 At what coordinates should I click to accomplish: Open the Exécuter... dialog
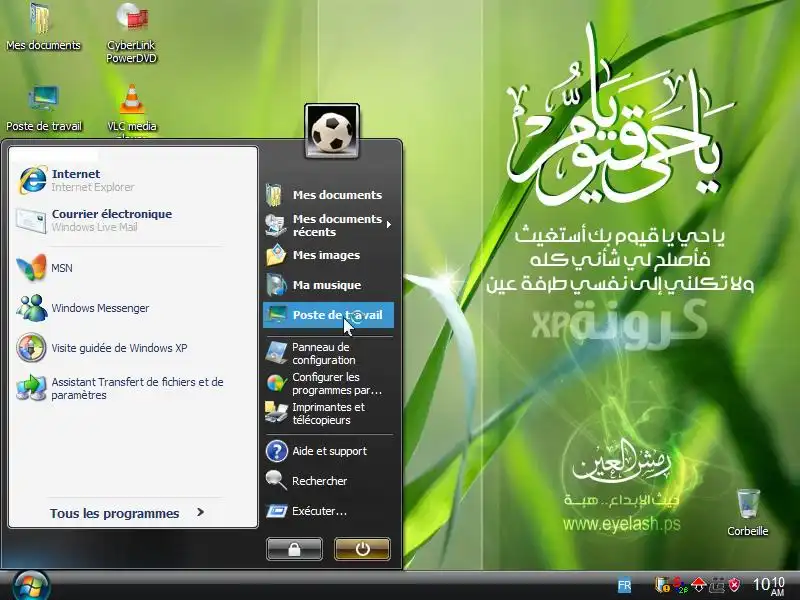(x=328, y=511)
